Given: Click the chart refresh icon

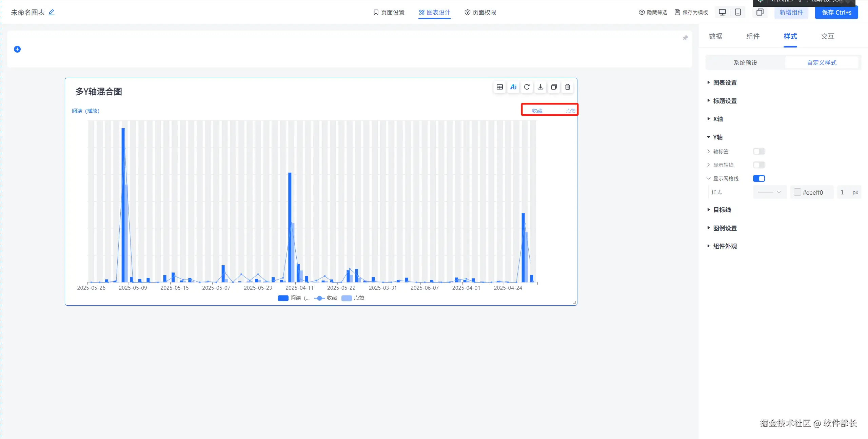Looking at the screenshot, I should (x=527, y=87).
